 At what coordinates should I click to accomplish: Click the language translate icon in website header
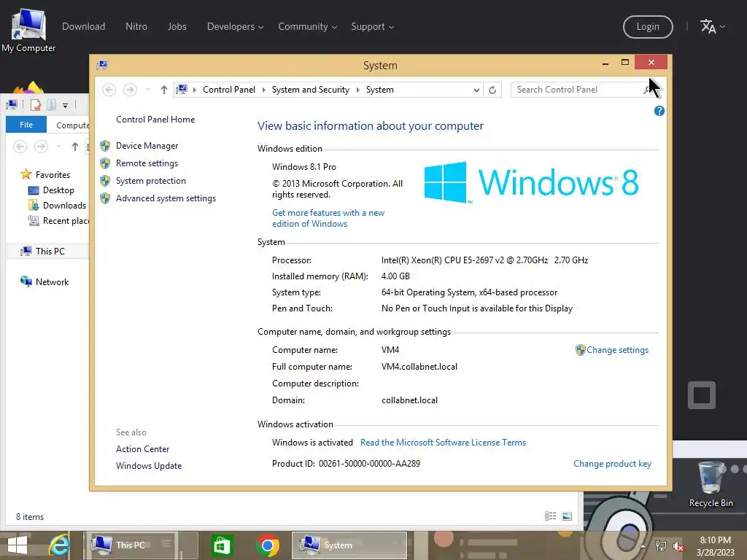pos(708,27)
